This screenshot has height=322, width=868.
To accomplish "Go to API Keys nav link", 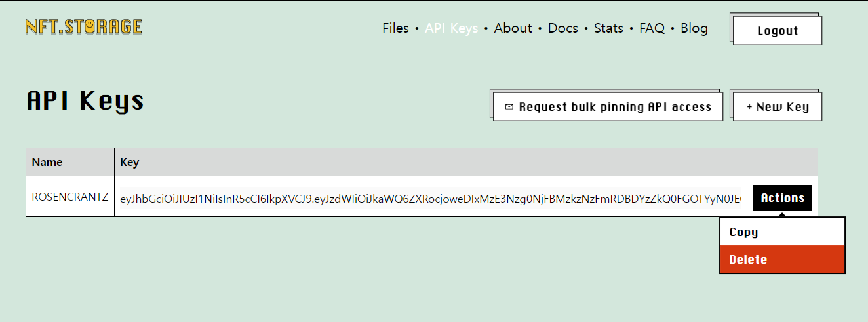I will [x=451, y=28].
